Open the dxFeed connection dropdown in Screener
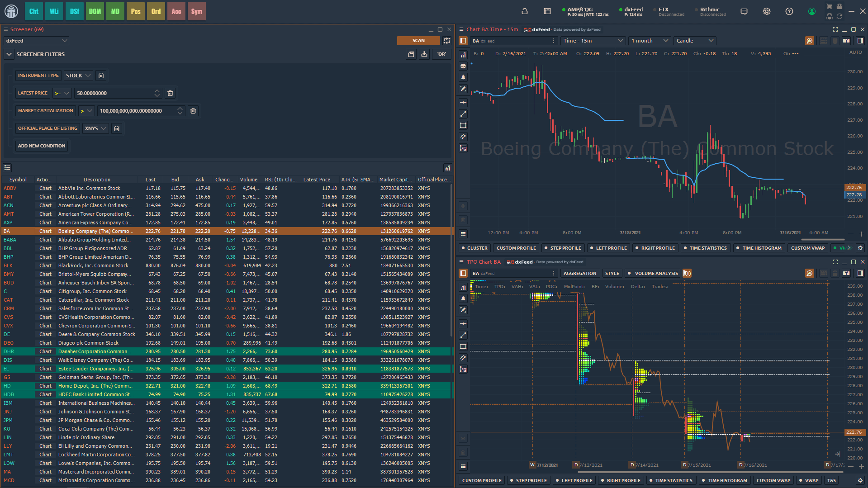Viewport: 868px width, 488px height. (36, 41)
